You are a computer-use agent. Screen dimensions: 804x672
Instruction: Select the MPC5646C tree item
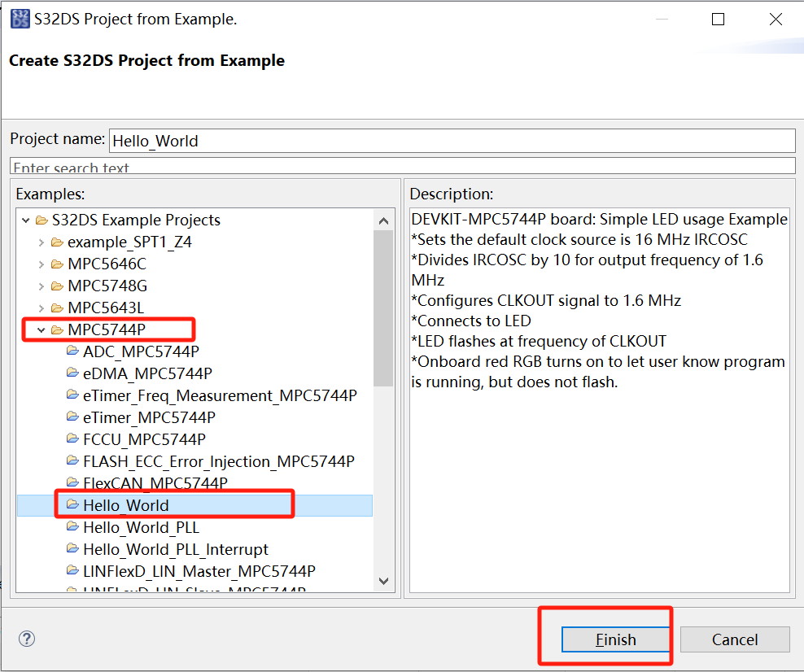click(x=107, y=264)
